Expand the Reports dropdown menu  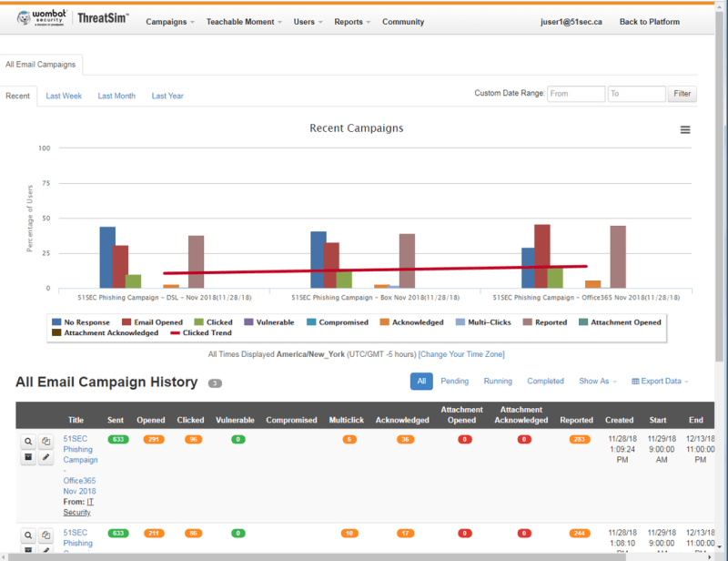(352, 22)
